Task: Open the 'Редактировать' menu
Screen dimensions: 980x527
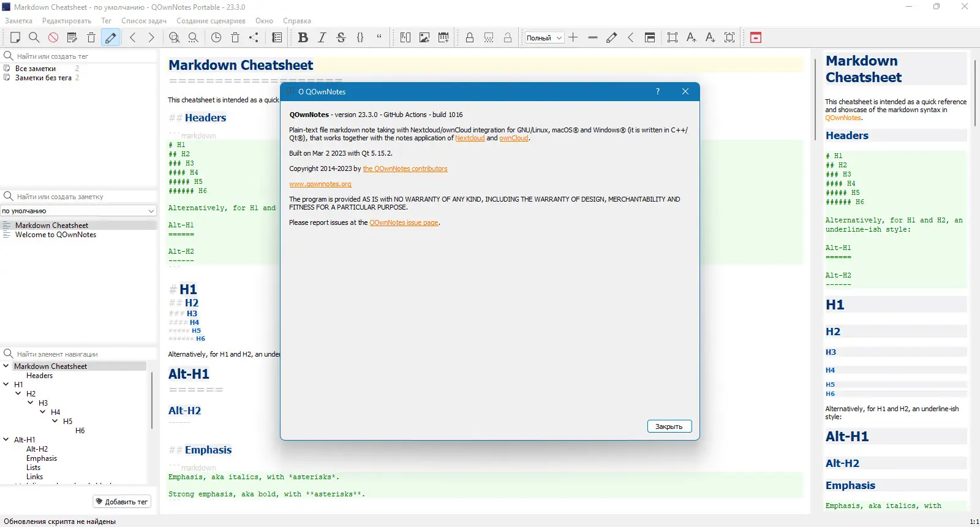Action: click(66, 21)
